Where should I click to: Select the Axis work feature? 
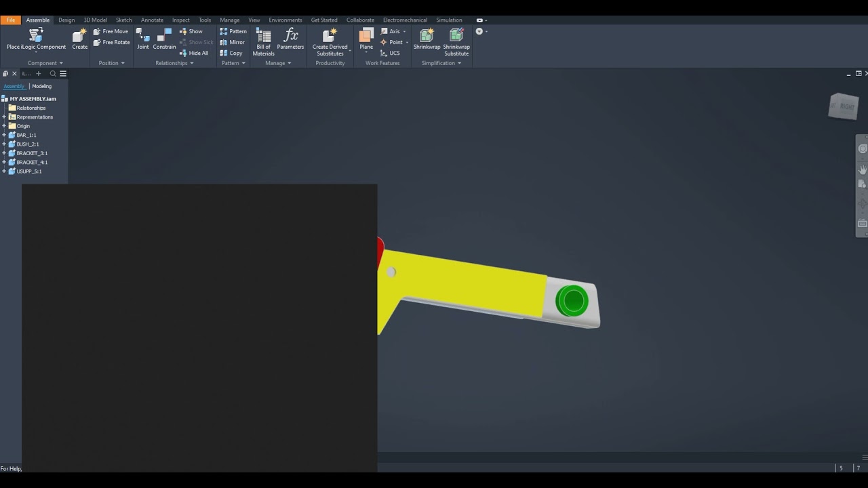390,31
